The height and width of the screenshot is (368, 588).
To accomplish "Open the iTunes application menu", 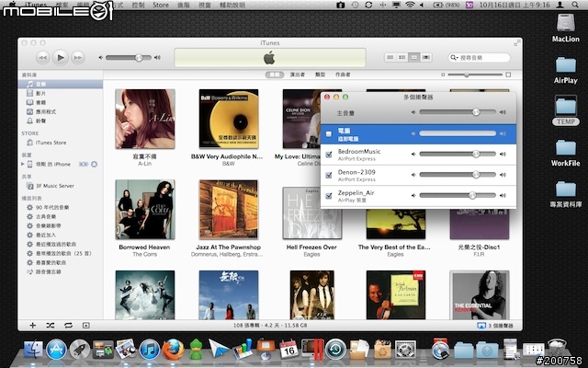I will pos(36,5).
